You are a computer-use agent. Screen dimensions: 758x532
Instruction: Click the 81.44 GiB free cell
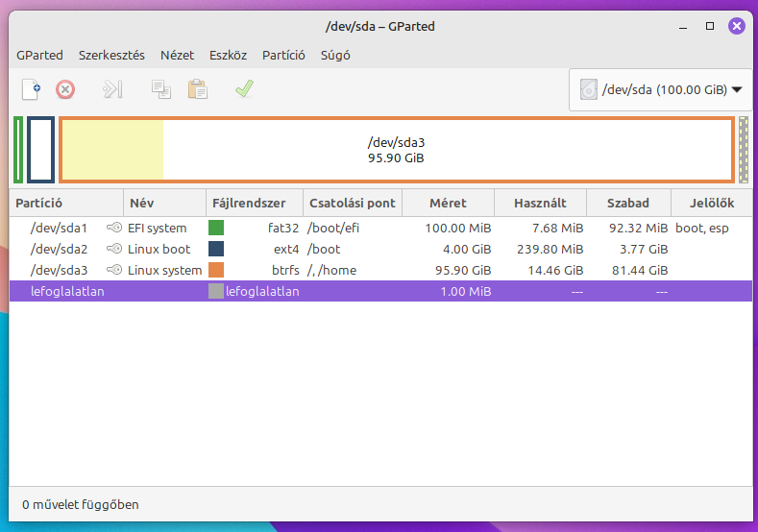click(640, 270)
